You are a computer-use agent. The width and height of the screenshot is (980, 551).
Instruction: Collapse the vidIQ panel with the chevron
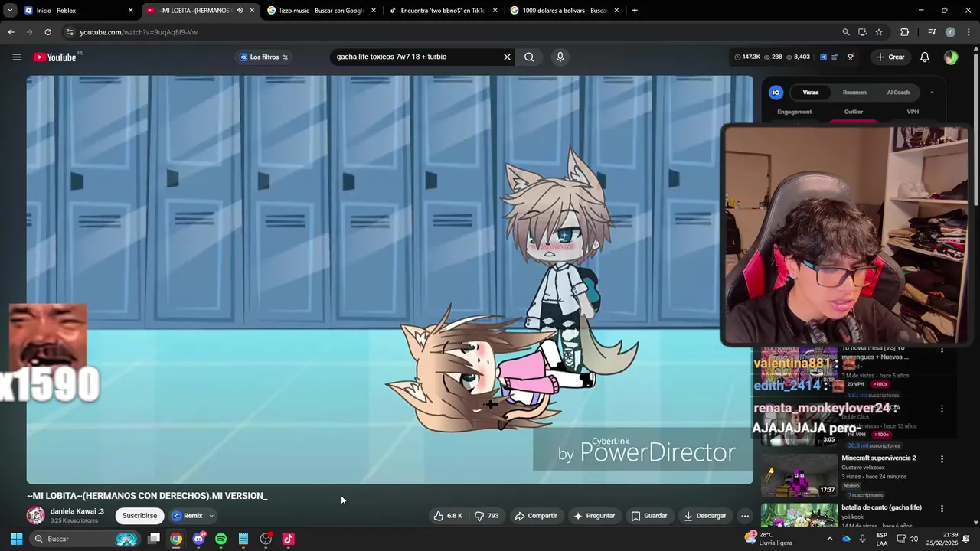click(x=932, y=93)
